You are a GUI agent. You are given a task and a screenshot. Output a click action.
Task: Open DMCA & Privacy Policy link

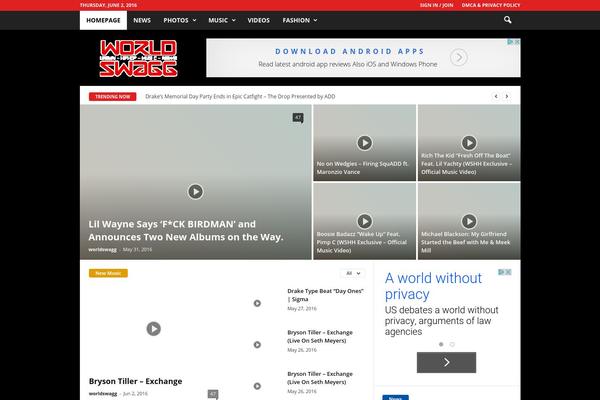tap(491, 5)
